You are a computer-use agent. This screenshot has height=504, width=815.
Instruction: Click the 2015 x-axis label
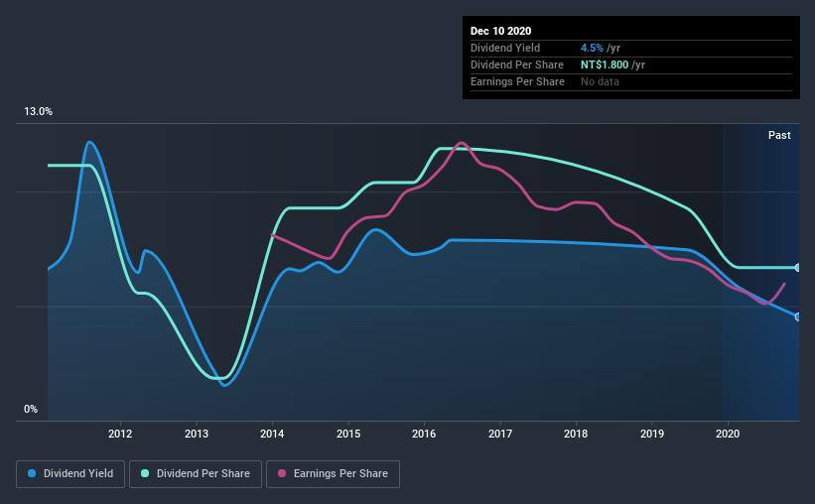pos(348,434)
